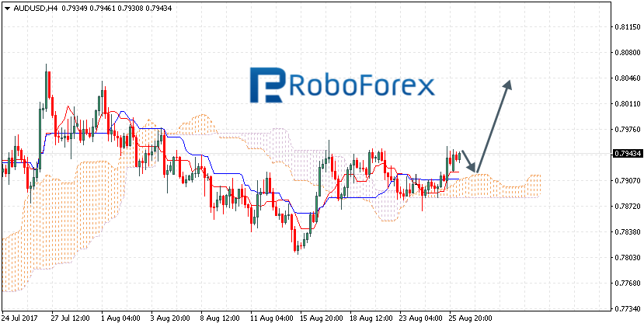644x327 pixels.
Task: Click the 1 Aug 04:00 time label
Action: [119, 318]
